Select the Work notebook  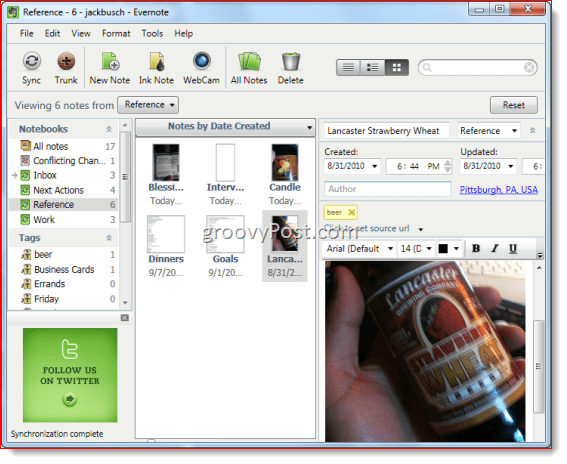63,220
